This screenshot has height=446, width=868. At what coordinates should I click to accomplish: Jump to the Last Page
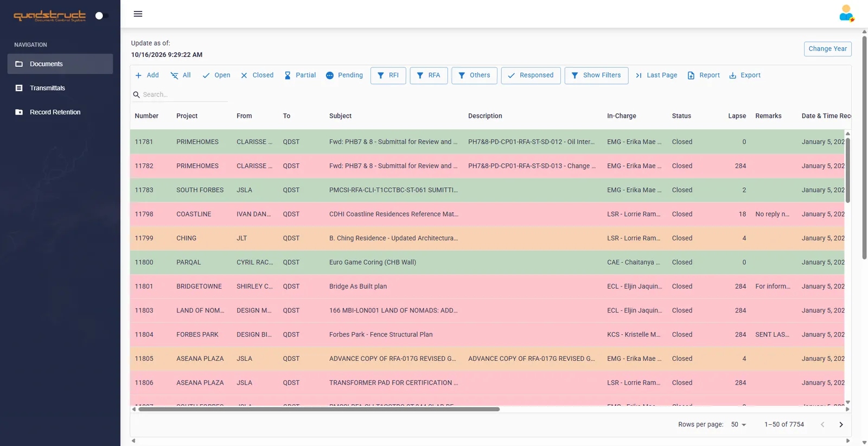point(656,75)
